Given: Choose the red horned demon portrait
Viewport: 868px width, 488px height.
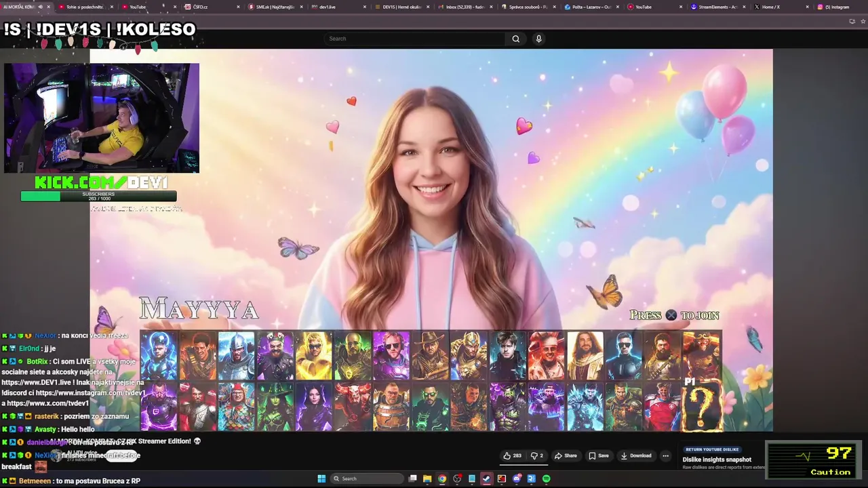Looking at the screenshot, I should [x=353, y=407].
